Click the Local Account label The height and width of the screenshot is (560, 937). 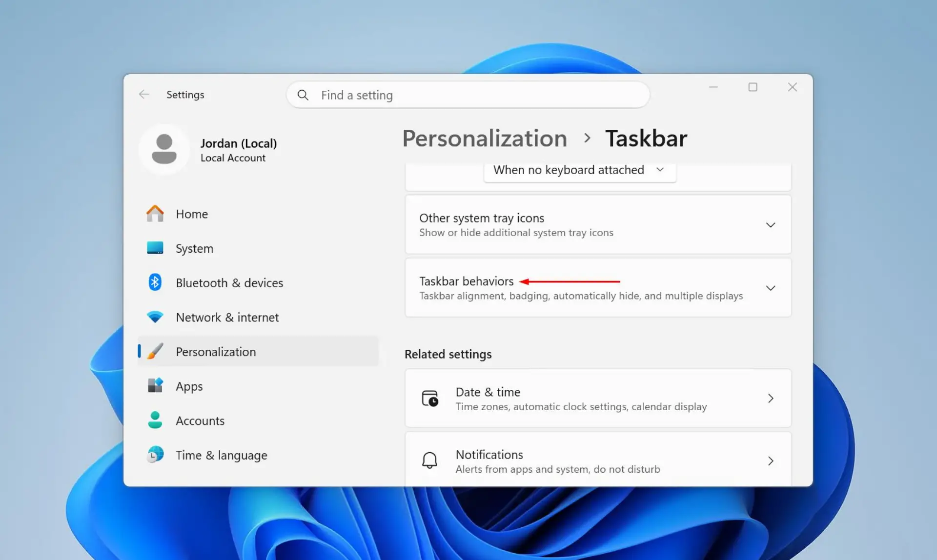pos(233,158)
